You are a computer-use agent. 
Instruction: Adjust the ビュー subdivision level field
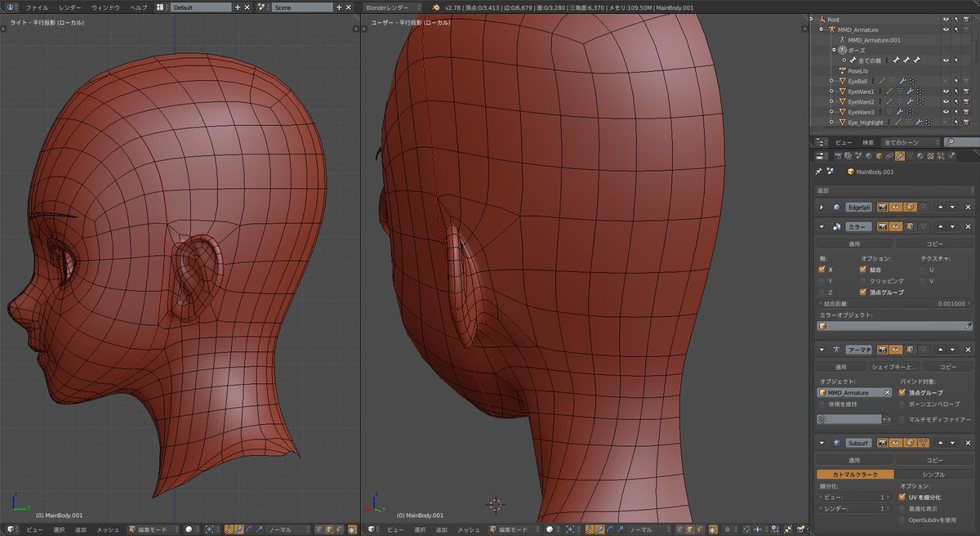pos(853,497)
